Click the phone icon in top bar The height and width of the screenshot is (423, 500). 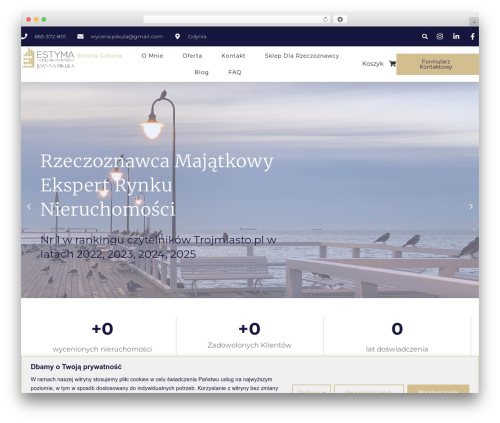24,36
